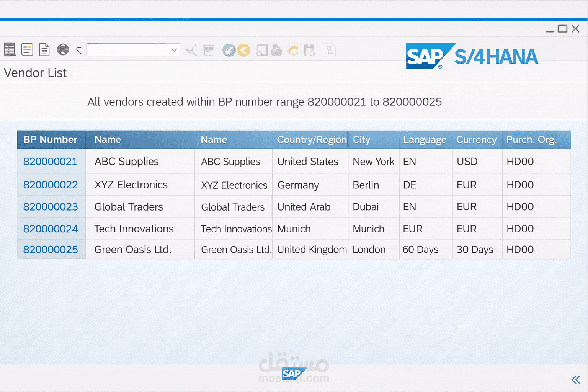
Task: Collapse the panel using bottom-right double chevron
Action: tap(576, 380)
